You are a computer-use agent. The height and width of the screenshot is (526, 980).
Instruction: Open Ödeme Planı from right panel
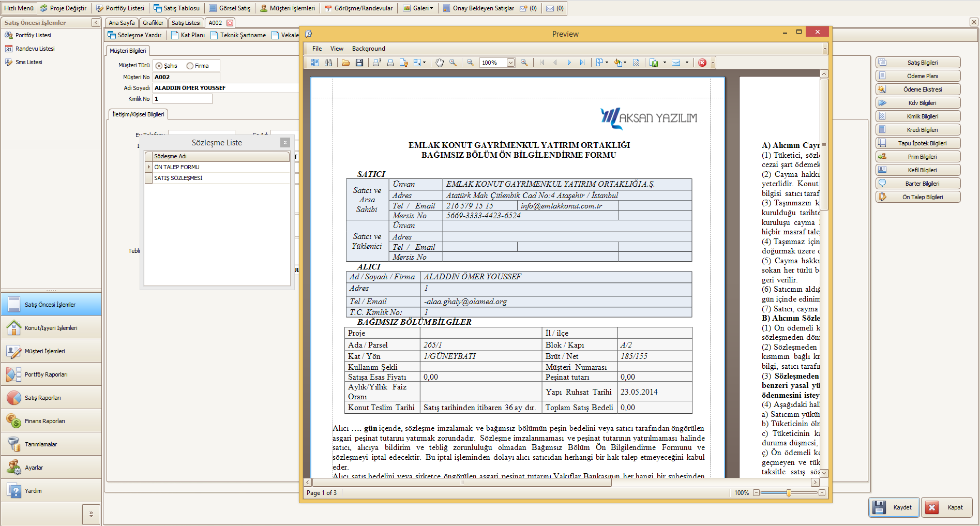pyautogui.click(x=918, y=76)
